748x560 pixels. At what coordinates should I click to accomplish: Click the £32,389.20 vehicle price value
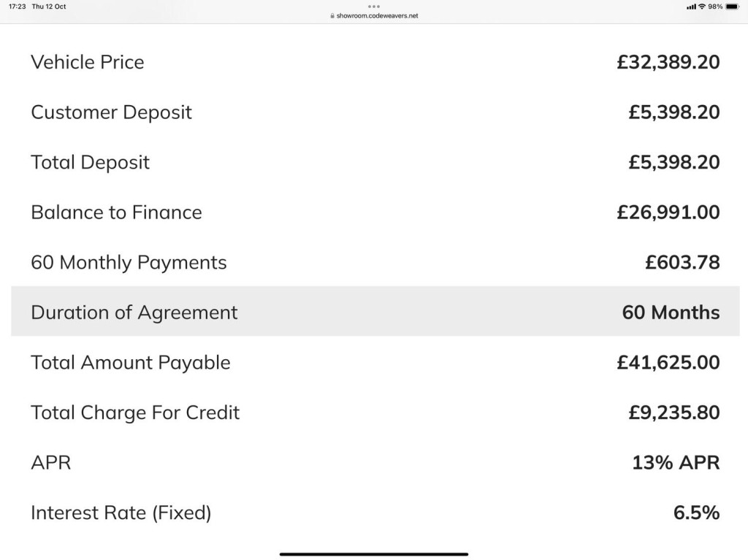[x=668, y=62]
